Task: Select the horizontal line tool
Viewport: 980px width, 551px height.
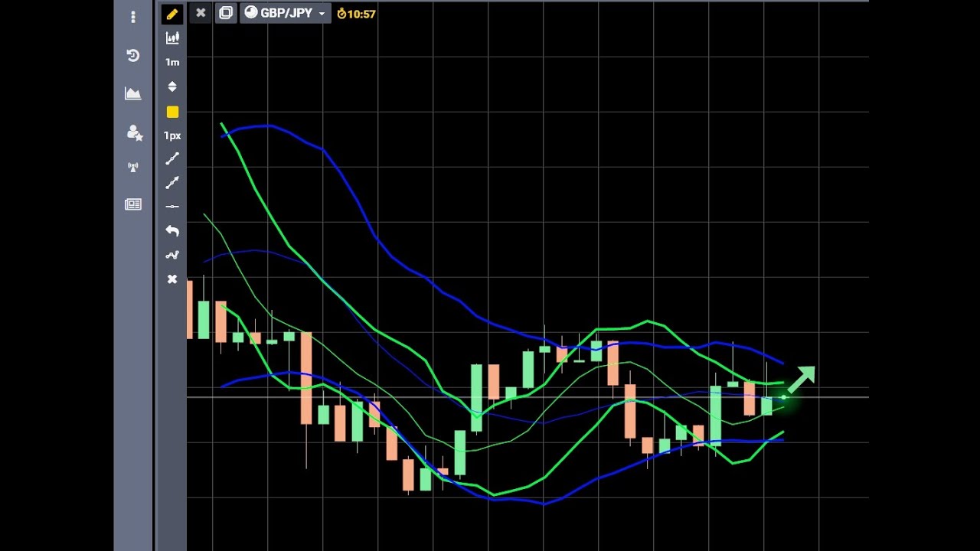Action: point(172,207)
